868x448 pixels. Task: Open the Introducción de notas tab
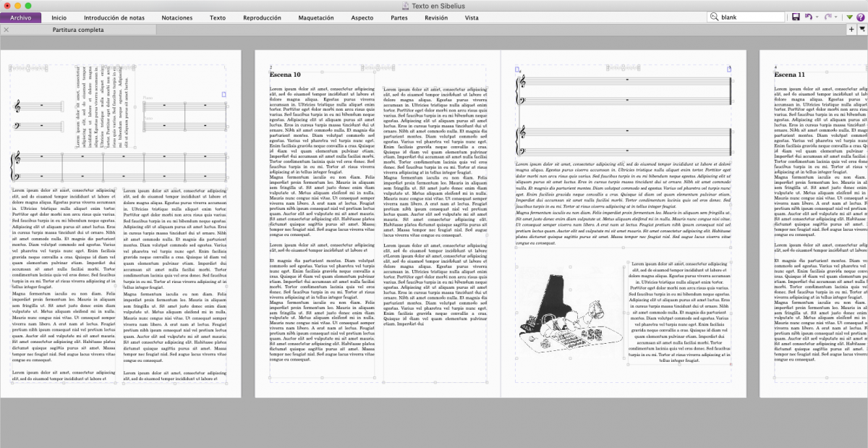114,17
